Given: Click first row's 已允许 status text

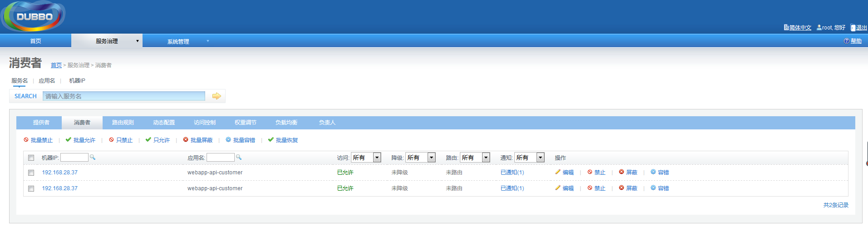Looking at the screenshot, I should click(345, 173).
